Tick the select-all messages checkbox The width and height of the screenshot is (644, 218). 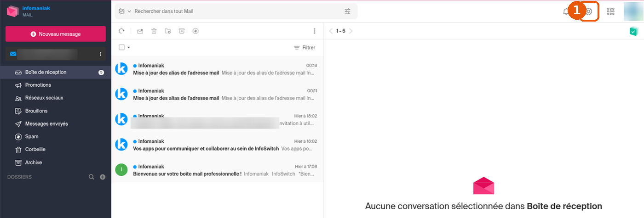click(121, 47)
